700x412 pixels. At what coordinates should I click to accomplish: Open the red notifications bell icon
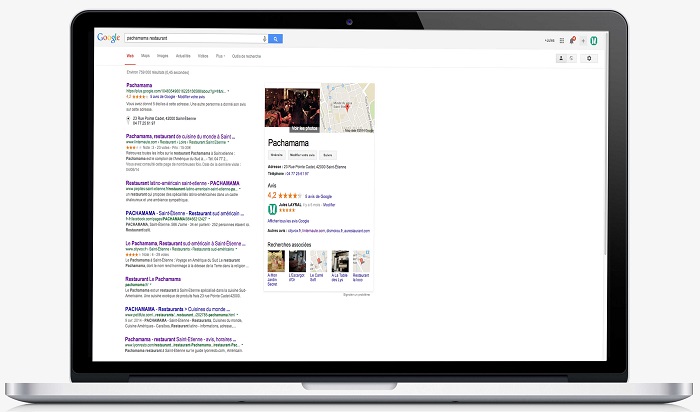coord(573,39)
